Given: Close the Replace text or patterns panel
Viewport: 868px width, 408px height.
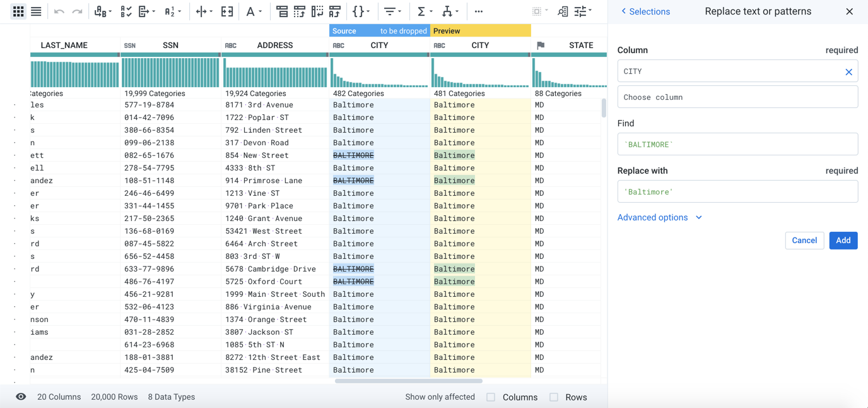Looking at the screenshot, I should [850, 11].
